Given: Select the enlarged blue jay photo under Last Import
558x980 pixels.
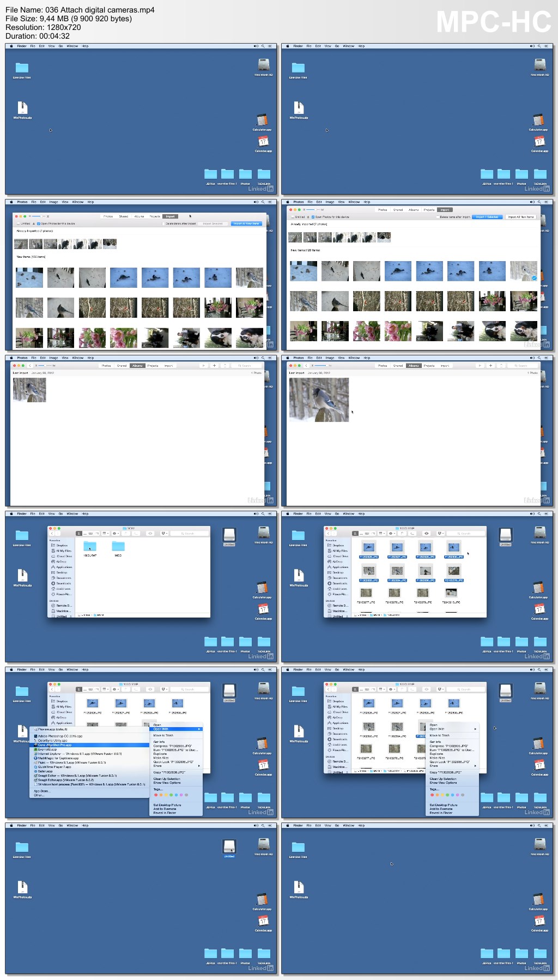Looking at the screenshot, I should (x=319, y=400).
